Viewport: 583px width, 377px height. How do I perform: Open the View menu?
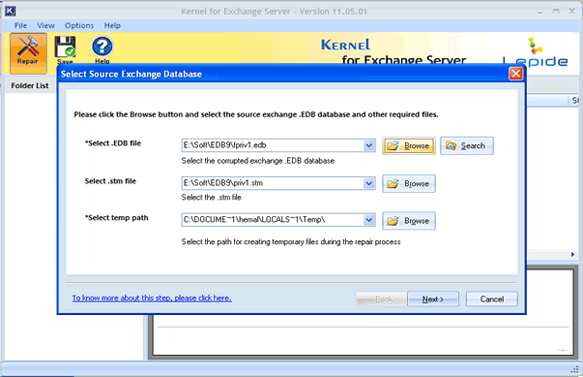coord(46,26)
